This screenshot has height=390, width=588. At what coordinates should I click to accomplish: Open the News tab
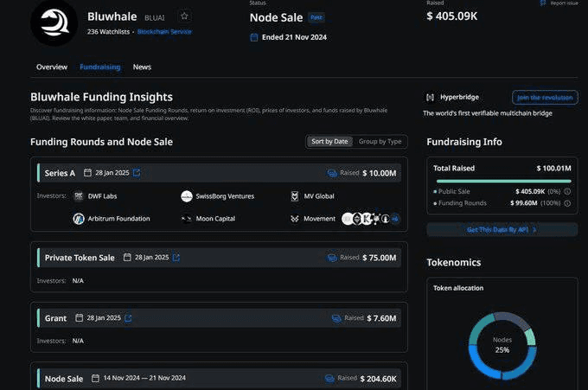142,67
